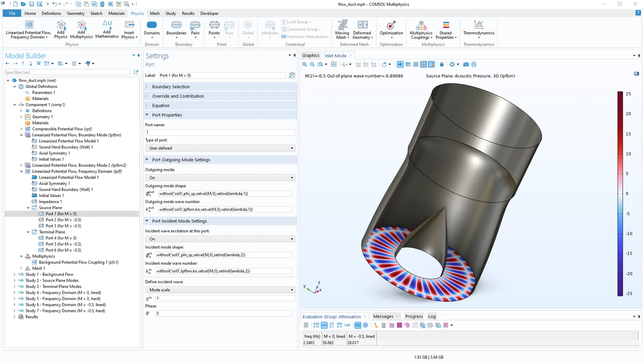The width and height of the screenshot is (644, 362).
Task: Open the Type of port dropdown
Action: click(220, 148)
